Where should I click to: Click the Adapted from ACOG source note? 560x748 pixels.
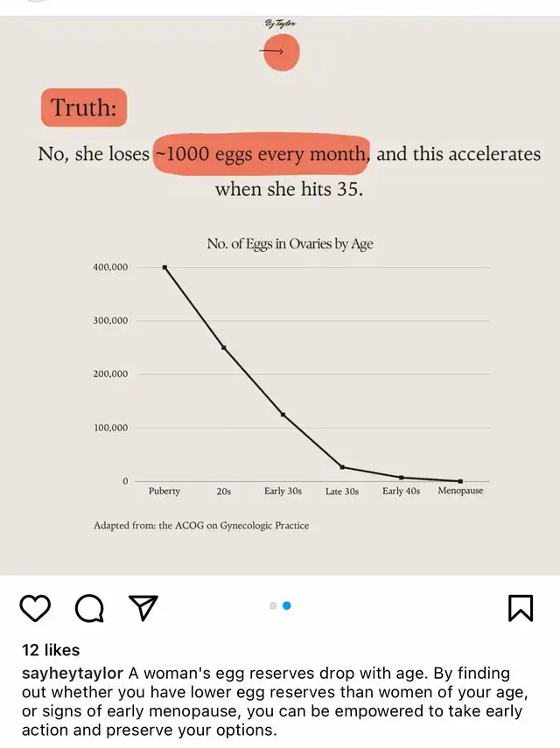pyautogui.click(x=201, y=526)
